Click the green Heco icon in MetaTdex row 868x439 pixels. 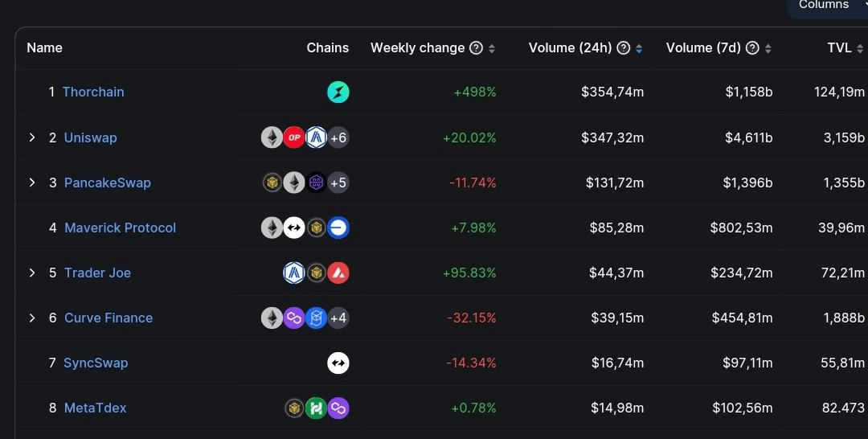point(316,408)
